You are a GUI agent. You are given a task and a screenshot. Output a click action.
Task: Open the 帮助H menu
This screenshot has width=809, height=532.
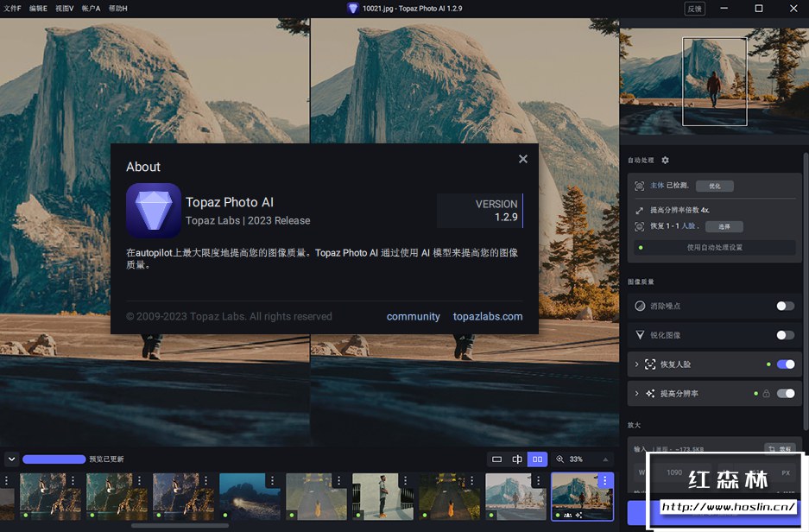[117, 9]
